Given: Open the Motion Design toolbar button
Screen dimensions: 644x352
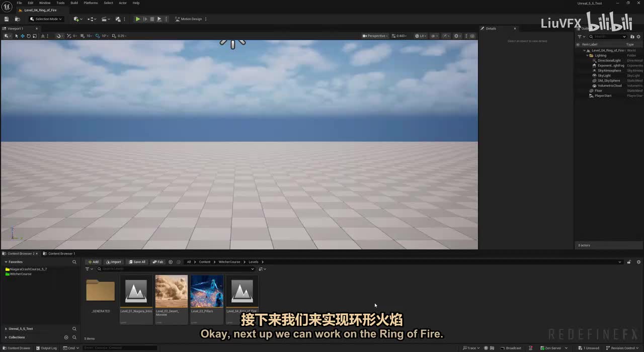Looking at the screenshot, I should [189, 19].
